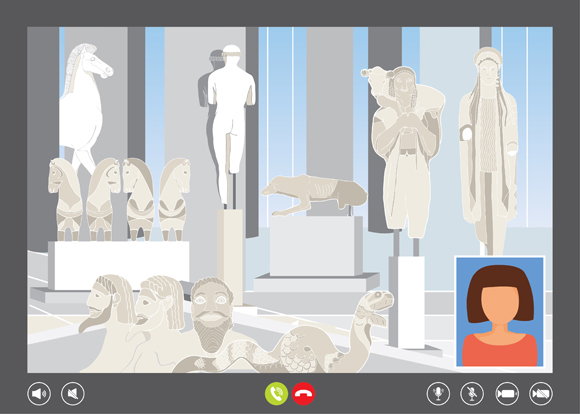Select the self-view thumbnail of the woman
This screenshot has height=414, width=580.
pyautogui.click(x=500, y=312)
